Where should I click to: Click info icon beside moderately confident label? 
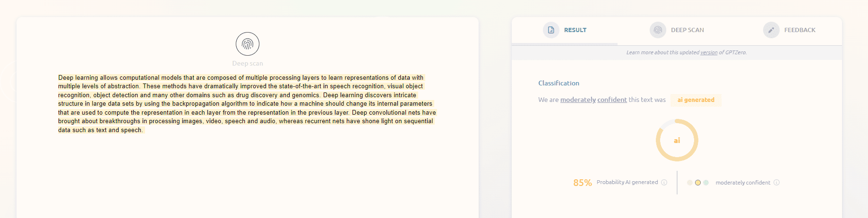click(x=777, y=183)
